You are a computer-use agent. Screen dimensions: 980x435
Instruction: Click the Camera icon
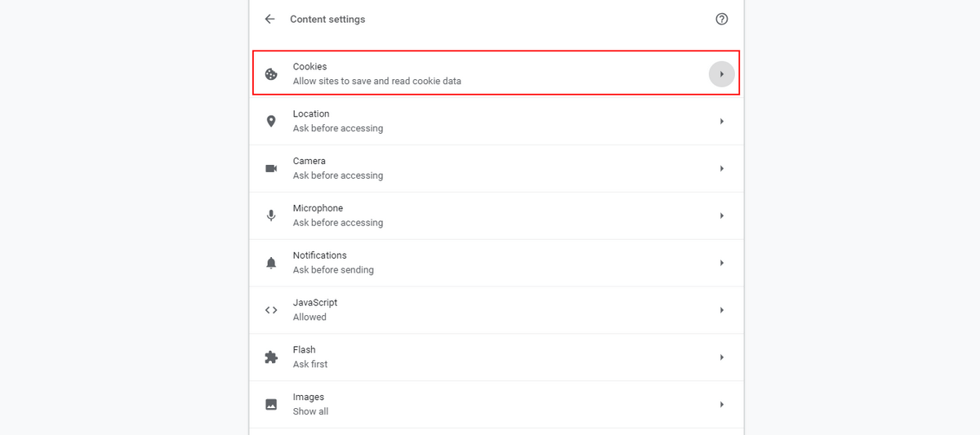pyautogui.click(x=271, y=168)
